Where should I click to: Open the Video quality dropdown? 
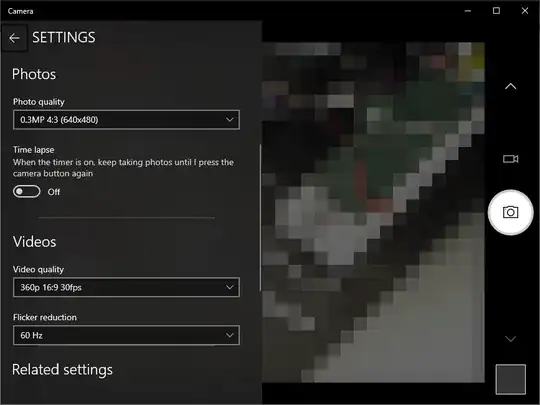[126, 287]
